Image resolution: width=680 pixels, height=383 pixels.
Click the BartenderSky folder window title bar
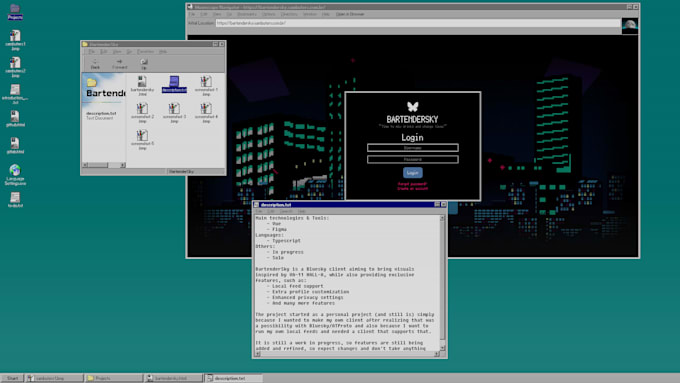tap(153, 44)
